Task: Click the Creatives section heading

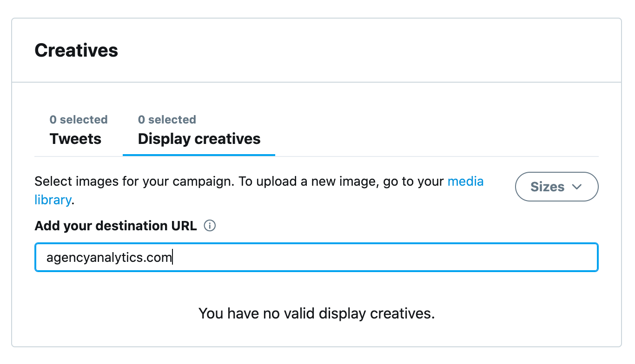Action: (x=76, y=50)
